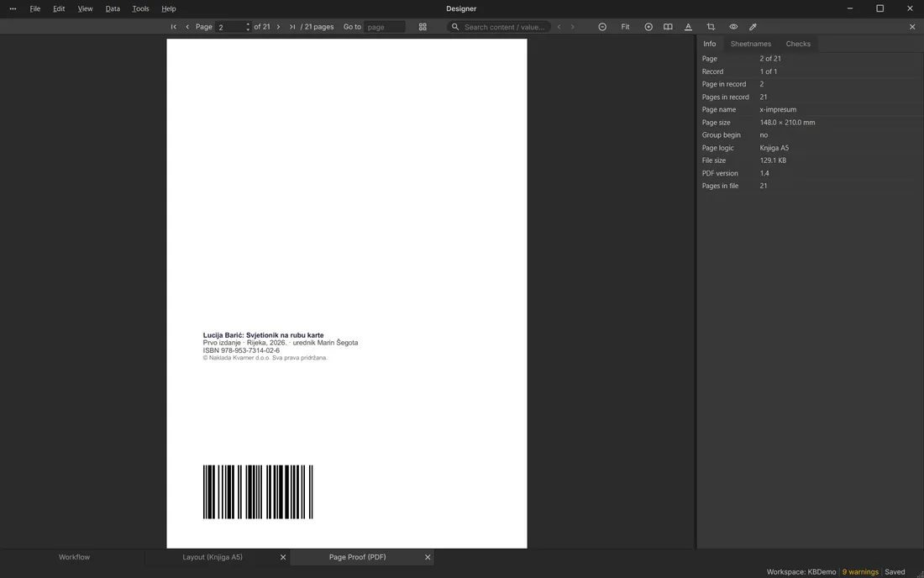Click the Page logic value Knjiga A5
Viewport: 924px width, 578px height.
pyautogui.click(x=774, y=148)
